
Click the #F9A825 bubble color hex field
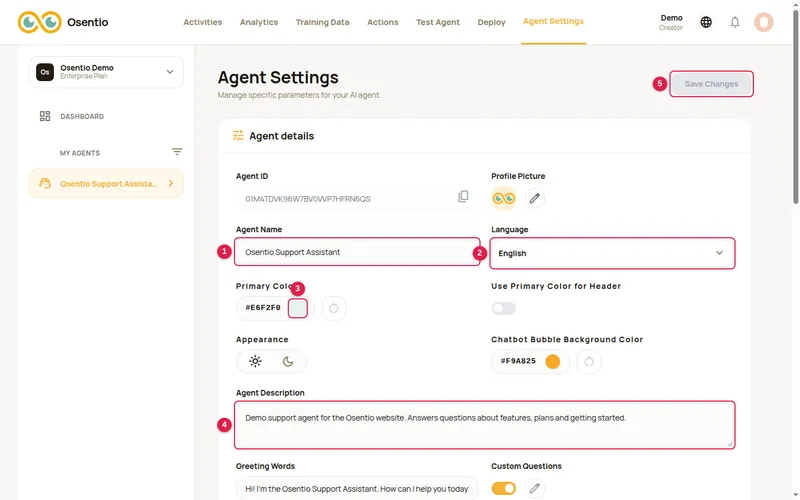coord(518,361)
